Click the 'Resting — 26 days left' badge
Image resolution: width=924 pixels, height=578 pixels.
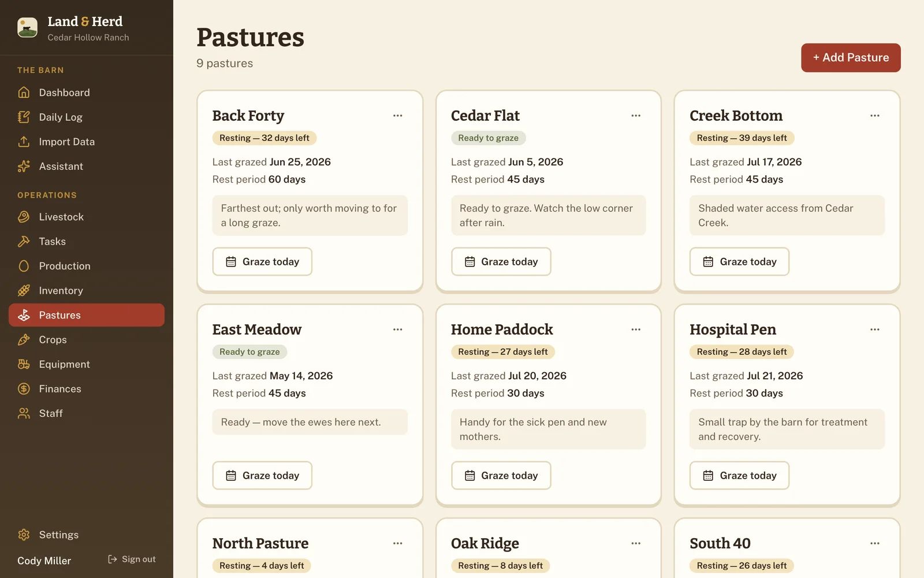742,566
